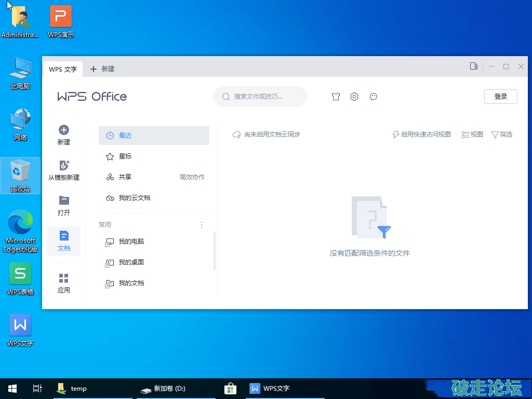Toggle the sidebar panel layout icon
Screen dimensions: 532x399
point(473,66)
